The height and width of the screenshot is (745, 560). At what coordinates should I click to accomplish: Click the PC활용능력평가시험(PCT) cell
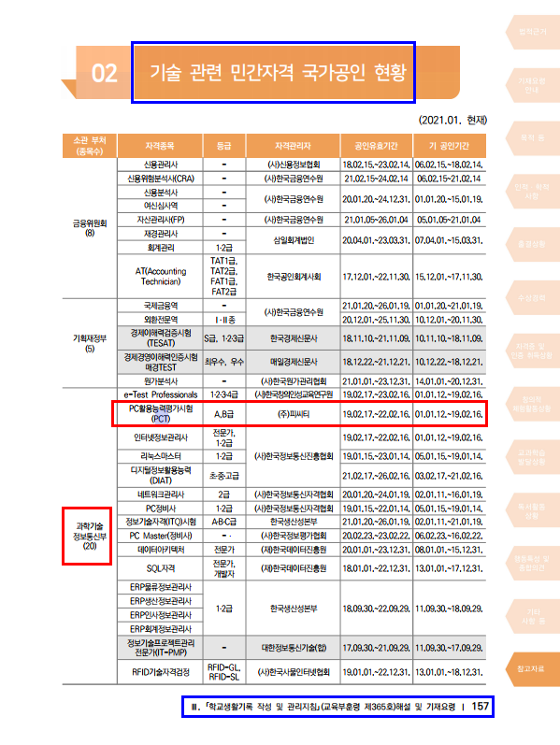click(161, 414)
